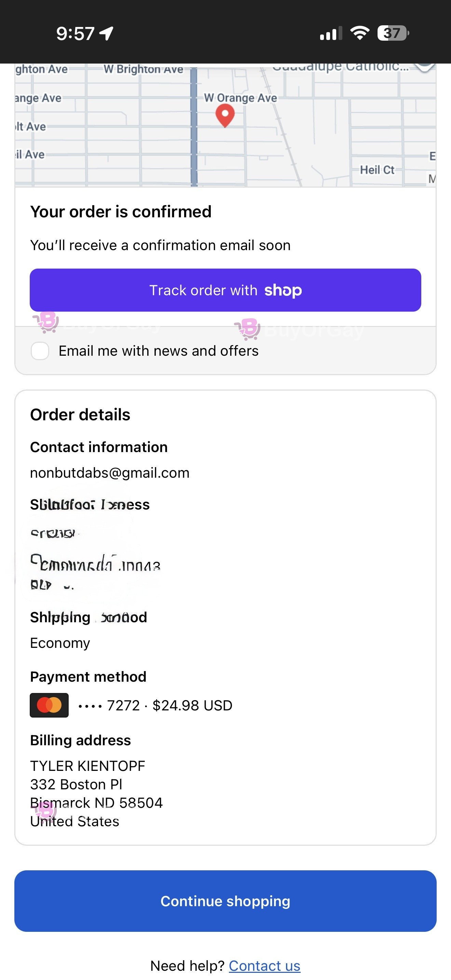The image size is (451, 980).
Task: Tap the Heil Ct street label on map
Action: (377, 170)
